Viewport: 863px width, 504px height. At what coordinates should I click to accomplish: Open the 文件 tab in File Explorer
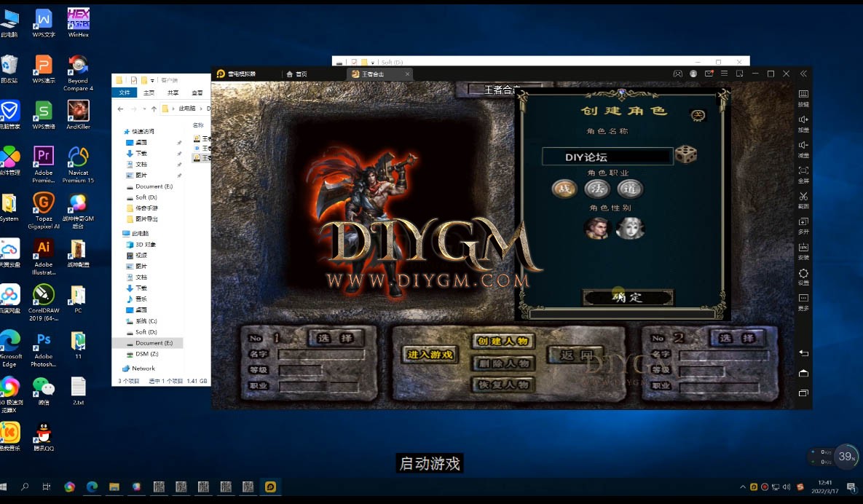[x=125, y=92]
